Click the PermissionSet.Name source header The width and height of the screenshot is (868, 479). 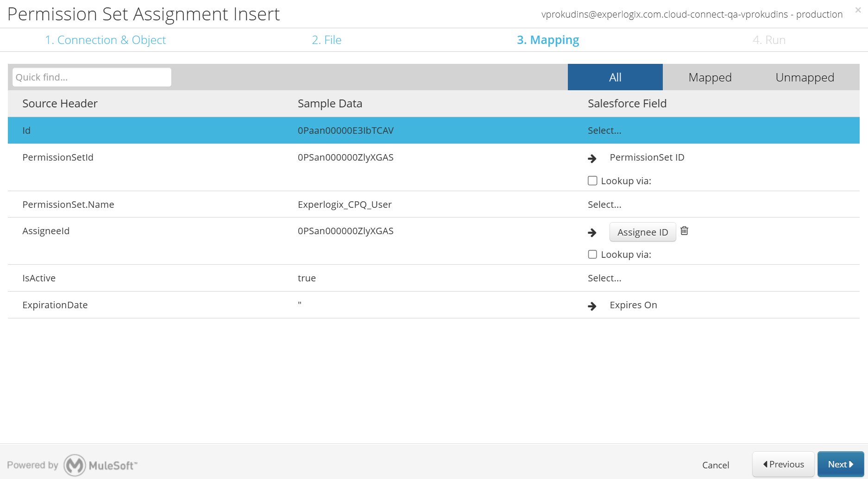click(68, 205)
